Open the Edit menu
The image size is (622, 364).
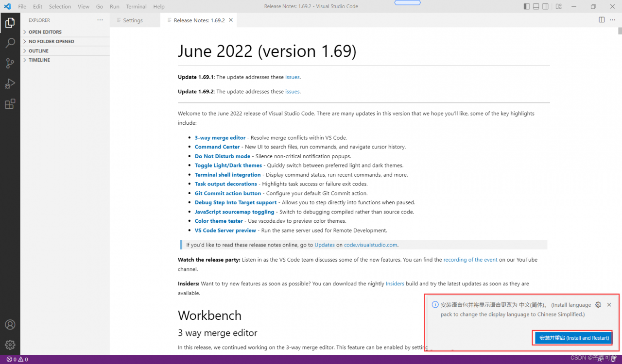coord(38,7)
